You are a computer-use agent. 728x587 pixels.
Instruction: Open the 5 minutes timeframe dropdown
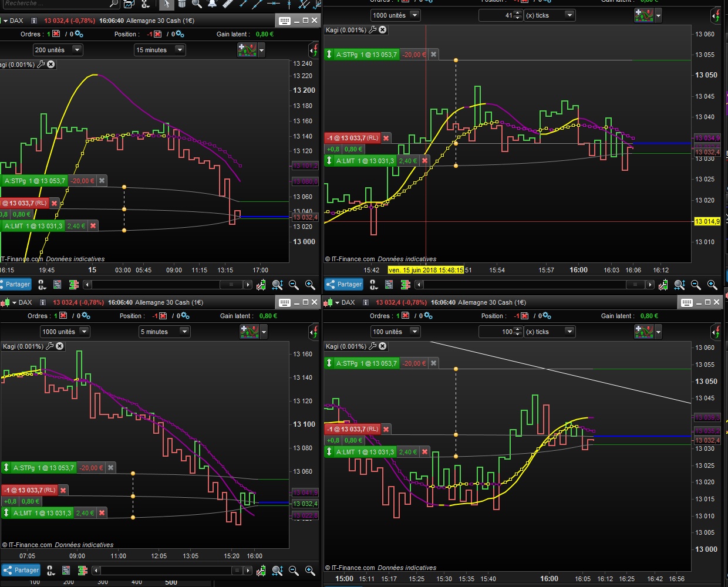point(164,332)
